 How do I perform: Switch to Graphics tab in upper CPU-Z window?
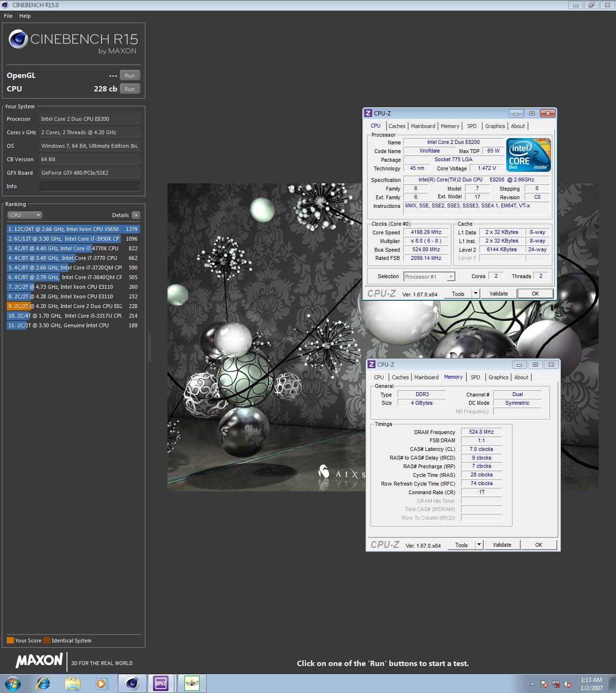495,126
